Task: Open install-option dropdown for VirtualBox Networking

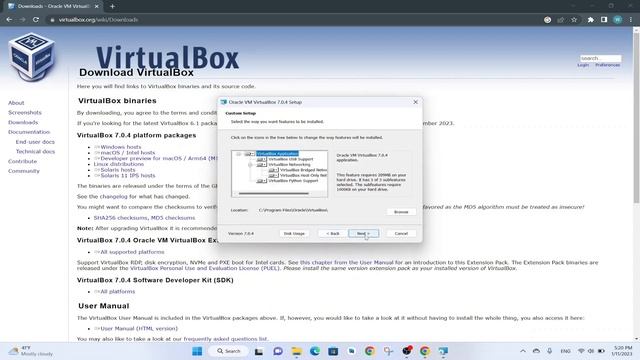Action: point(261,164)
